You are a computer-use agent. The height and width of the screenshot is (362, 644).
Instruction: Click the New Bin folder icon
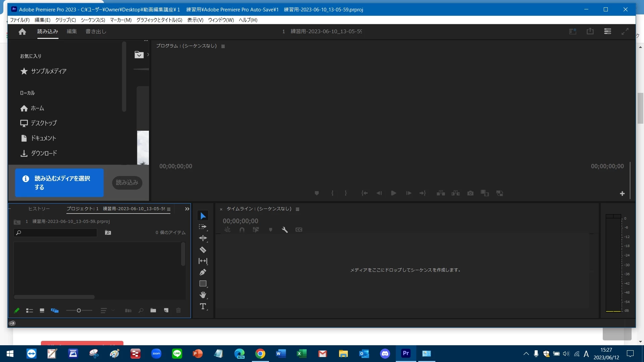pyautogui.click(x=153, y=310)
